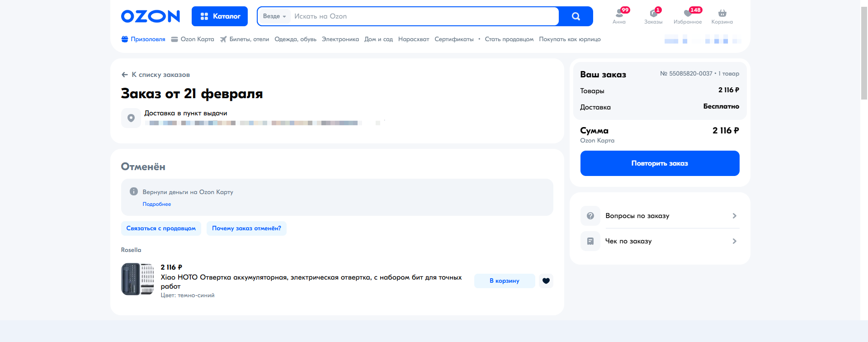Open Электроника menu item

pos(340,39)
